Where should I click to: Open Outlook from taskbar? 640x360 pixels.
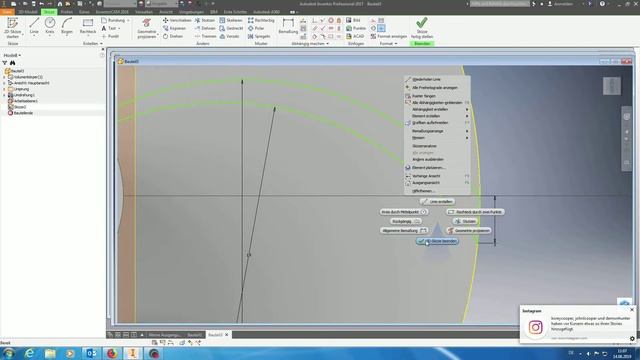tap(91, 353)
